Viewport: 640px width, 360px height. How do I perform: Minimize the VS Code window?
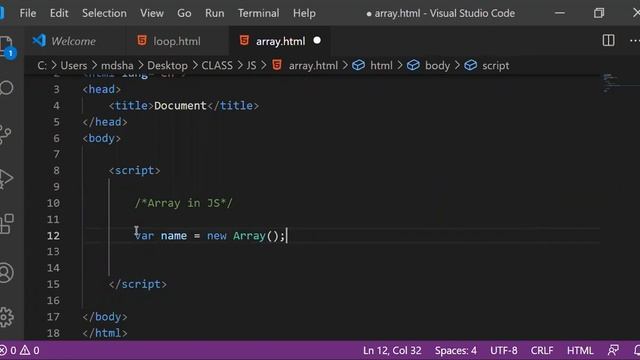tap(560, 13)
